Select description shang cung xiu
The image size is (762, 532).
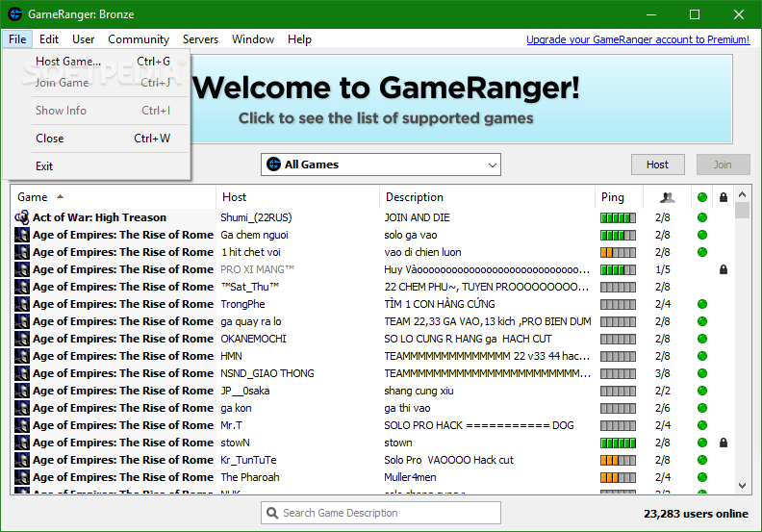[419, 391]
